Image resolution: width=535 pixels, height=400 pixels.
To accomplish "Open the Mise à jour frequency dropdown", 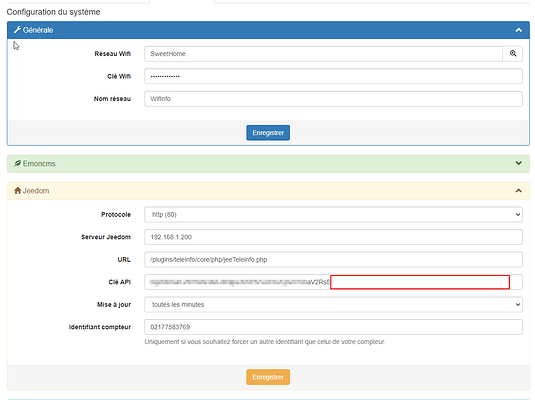I will pos(333,304).
